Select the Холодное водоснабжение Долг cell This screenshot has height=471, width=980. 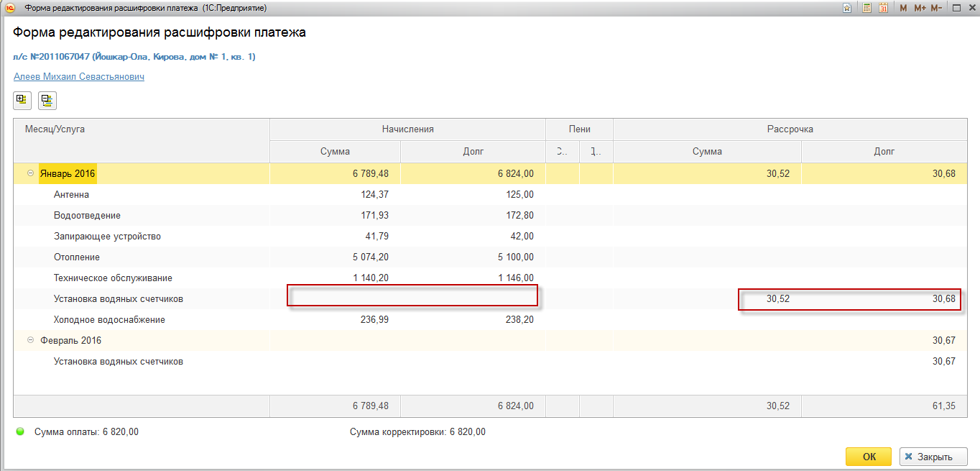point(472,319)
